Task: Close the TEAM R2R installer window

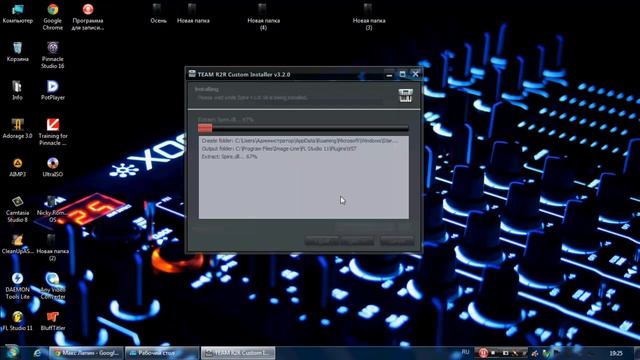Action: click(415, 74)
